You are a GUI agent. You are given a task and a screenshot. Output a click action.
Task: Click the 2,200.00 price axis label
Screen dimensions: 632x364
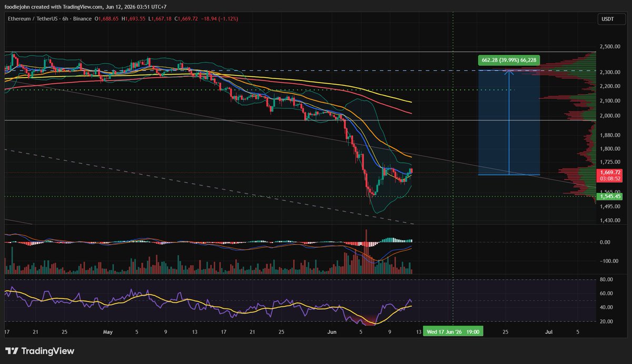609,86
